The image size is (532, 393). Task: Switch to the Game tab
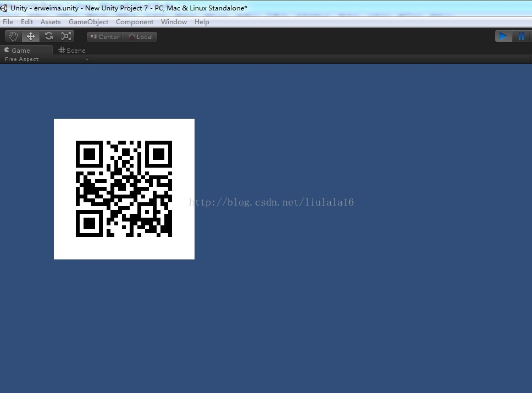click(x=26, y=50)
